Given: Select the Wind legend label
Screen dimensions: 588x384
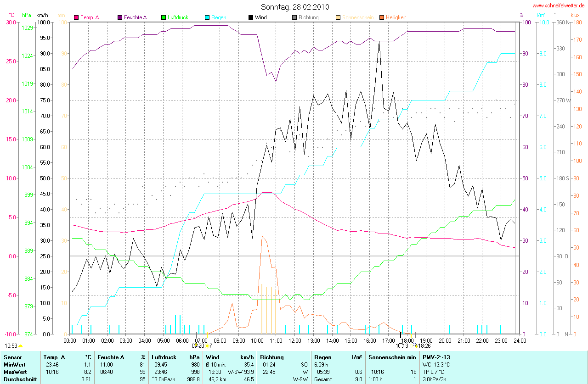Looking at the screenshot, I should pyautogui.click(x=260, y=17).
